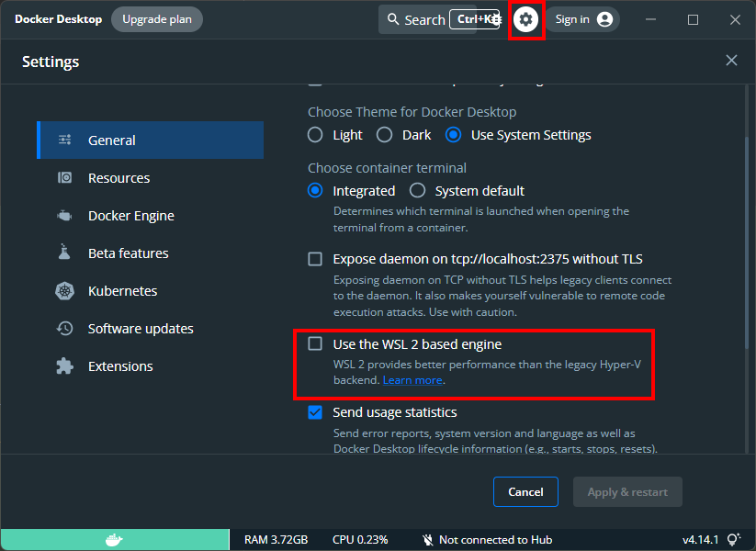Click the Software updates clock icon
The image size is (756, 551).
pos(64,328)
